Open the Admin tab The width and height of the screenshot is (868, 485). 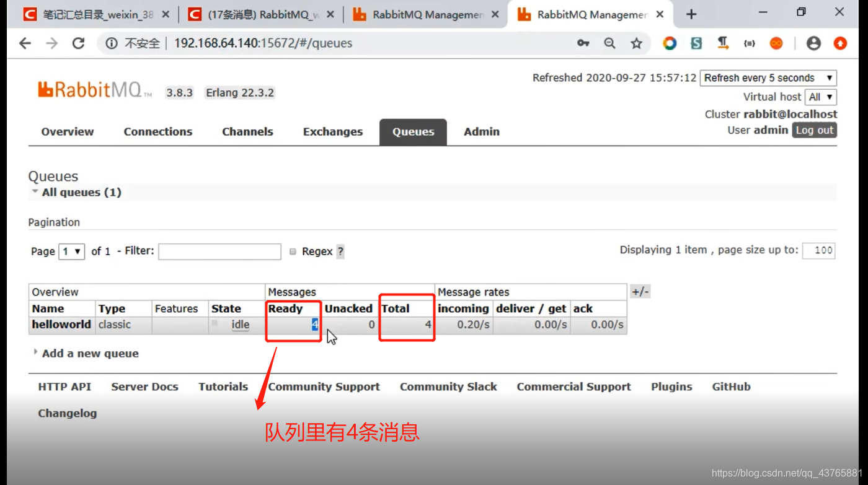click(482, 131)
